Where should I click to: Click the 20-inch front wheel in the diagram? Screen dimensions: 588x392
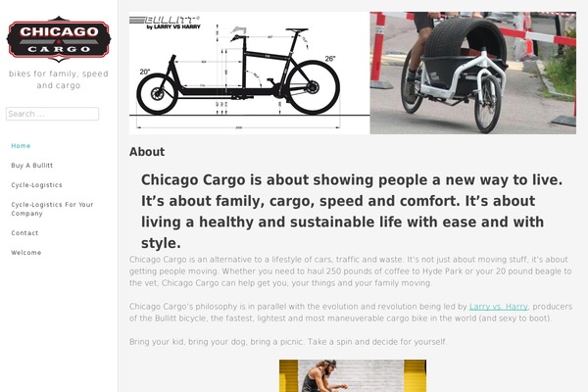(157, 93)
